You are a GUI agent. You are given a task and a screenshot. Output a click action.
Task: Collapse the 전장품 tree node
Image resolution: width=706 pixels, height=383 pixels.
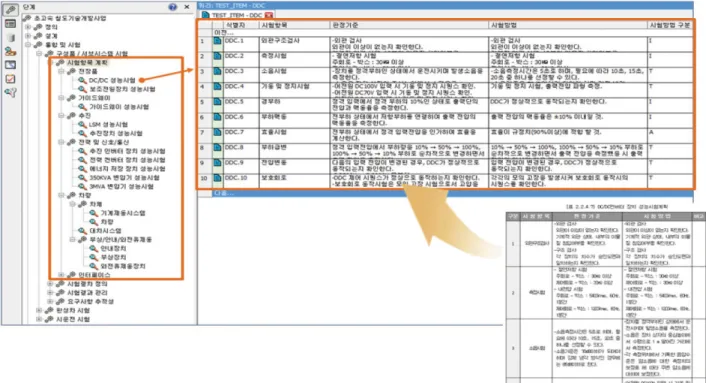61,72
